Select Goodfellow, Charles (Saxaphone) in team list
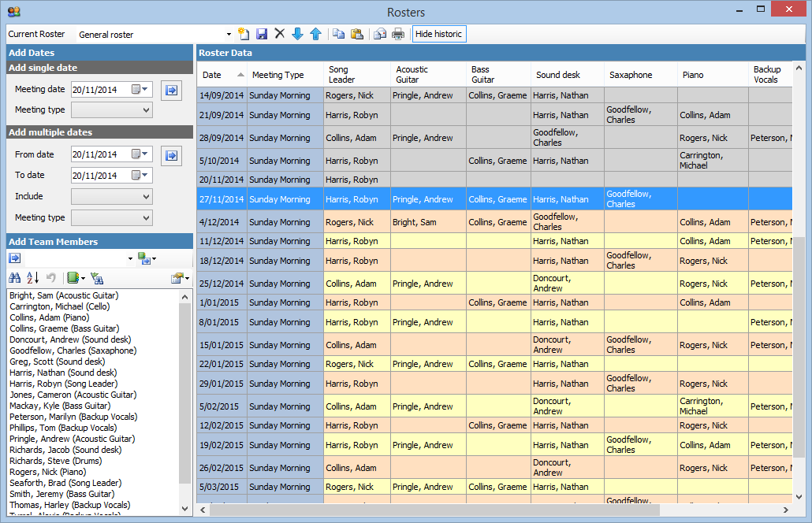812x523 pixels. (73, 351)
